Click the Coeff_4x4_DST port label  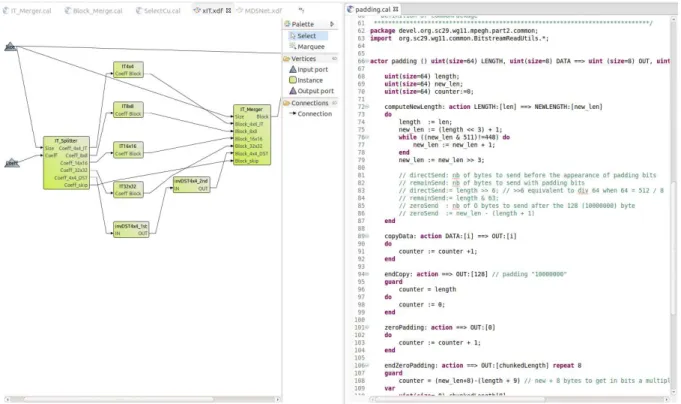pos(71,178)
